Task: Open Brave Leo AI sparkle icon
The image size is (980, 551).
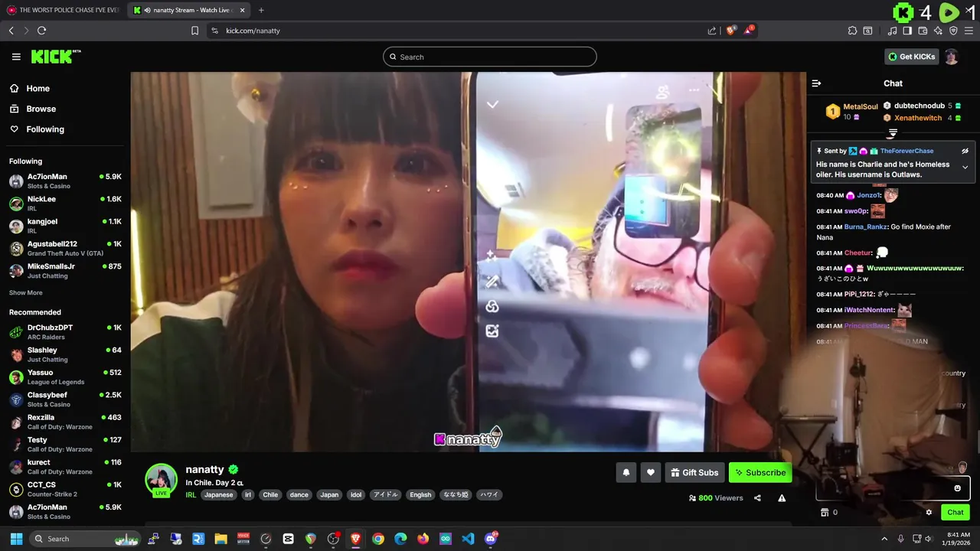Action: point(938,31)
